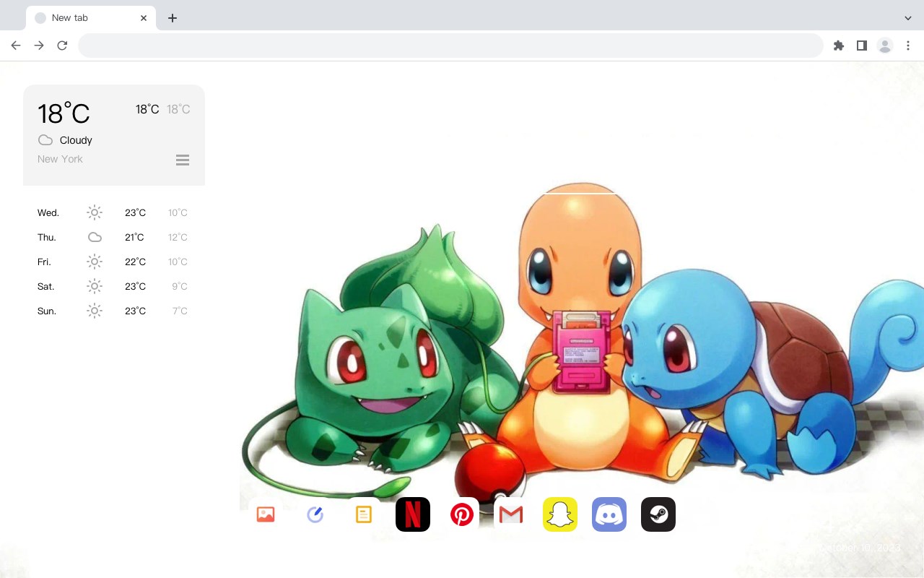The image size is (924, 578).
Task: Select the New tab tab
Action: [x=91, y=18]
